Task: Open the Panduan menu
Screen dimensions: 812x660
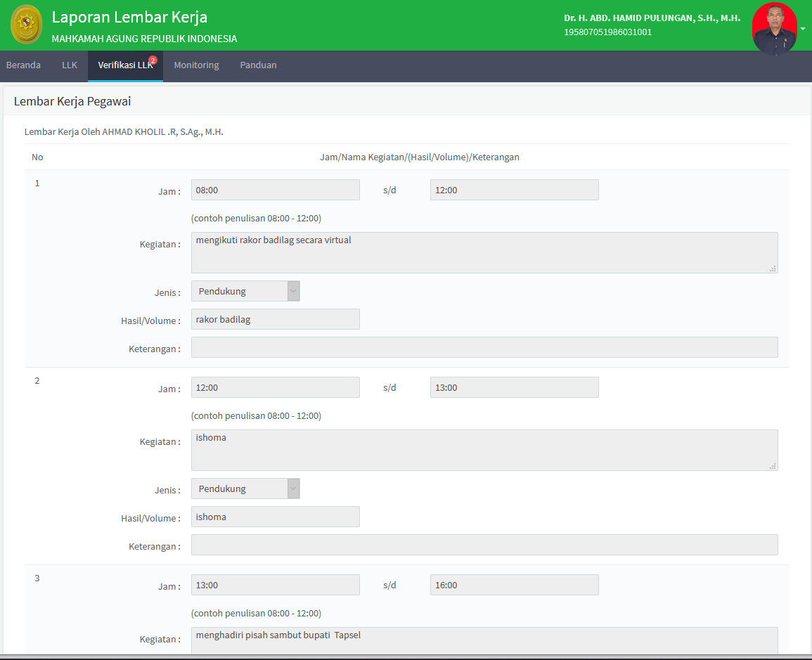Action: tap(258, 65)
